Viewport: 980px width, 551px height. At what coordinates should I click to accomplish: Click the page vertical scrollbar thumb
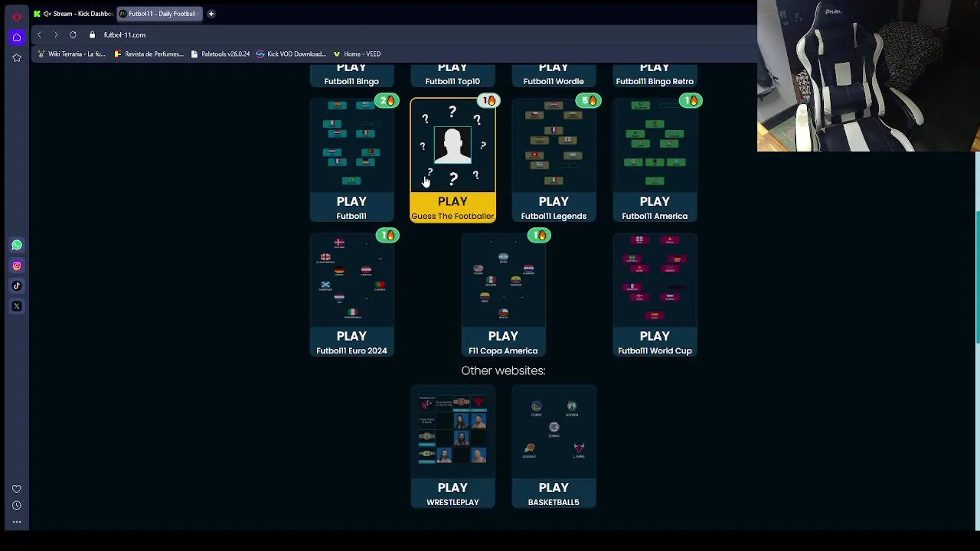(977, 275)
